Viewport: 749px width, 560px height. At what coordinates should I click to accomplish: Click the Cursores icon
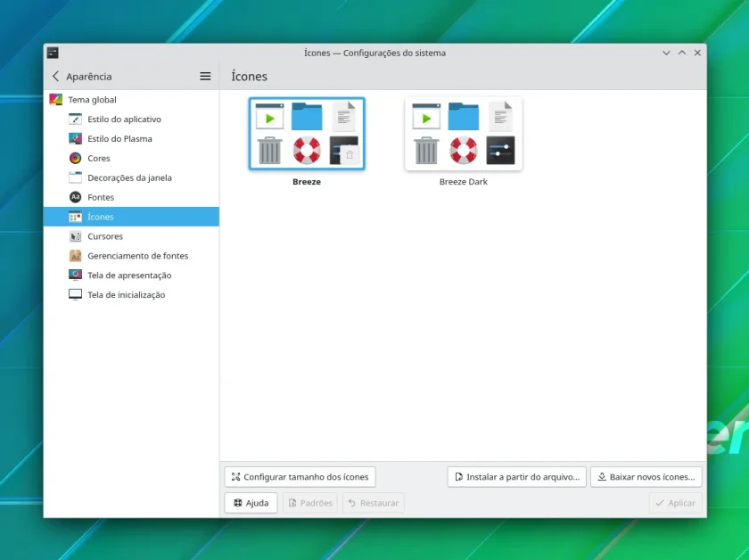[x=76, y=236]
